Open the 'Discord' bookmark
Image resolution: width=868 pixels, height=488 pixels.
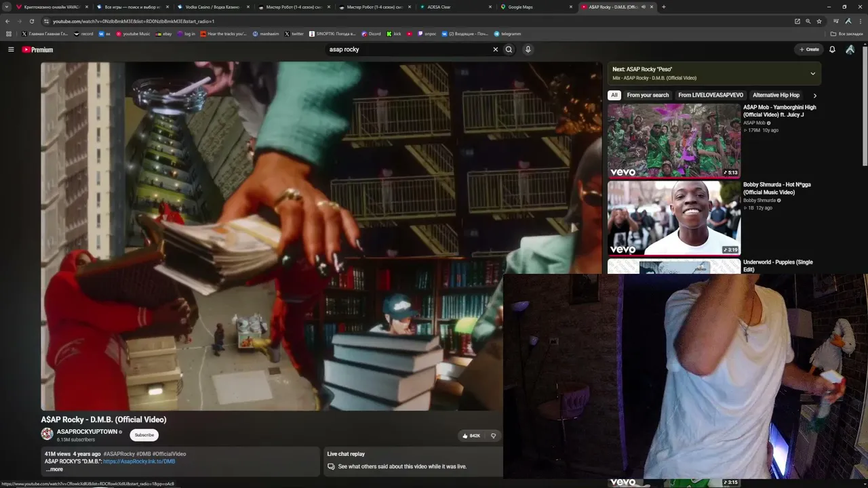pos(372,34)
